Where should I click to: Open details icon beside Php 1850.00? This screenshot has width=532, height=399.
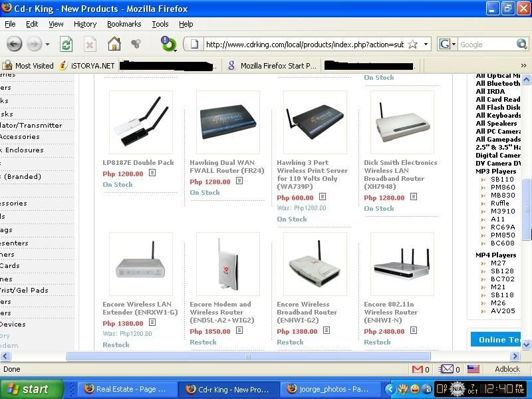pos(239,330)
